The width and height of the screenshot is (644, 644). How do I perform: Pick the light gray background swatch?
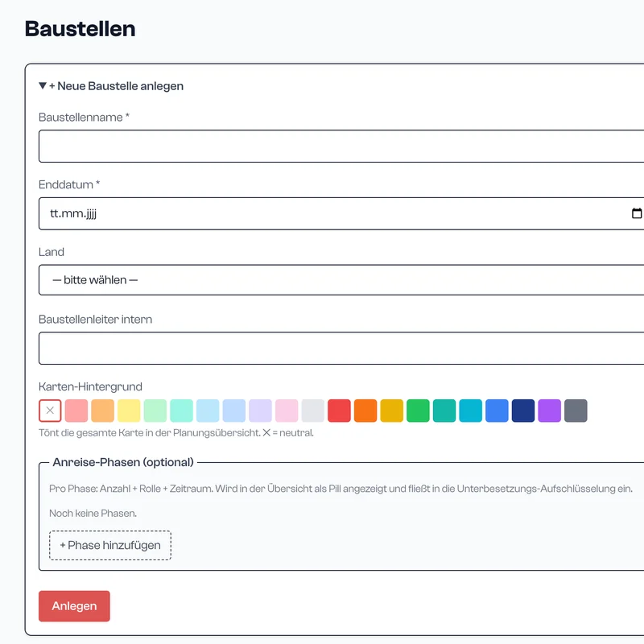313,411
